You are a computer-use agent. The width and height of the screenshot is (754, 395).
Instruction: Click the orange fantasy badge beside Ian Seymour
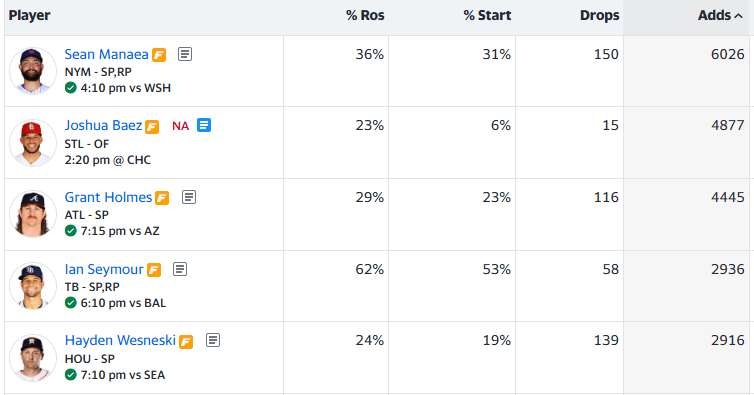click(154, 270)
